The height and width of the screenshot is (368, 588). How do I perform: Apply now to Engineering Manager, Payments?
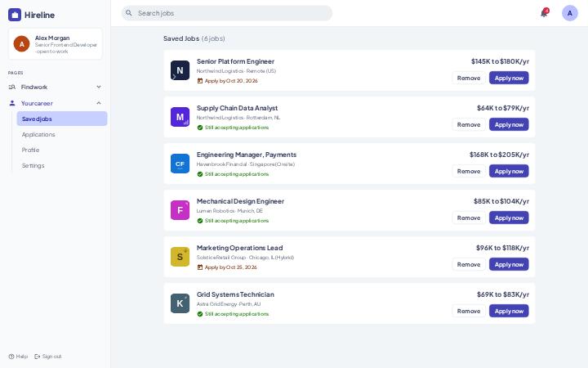point(509,171)
